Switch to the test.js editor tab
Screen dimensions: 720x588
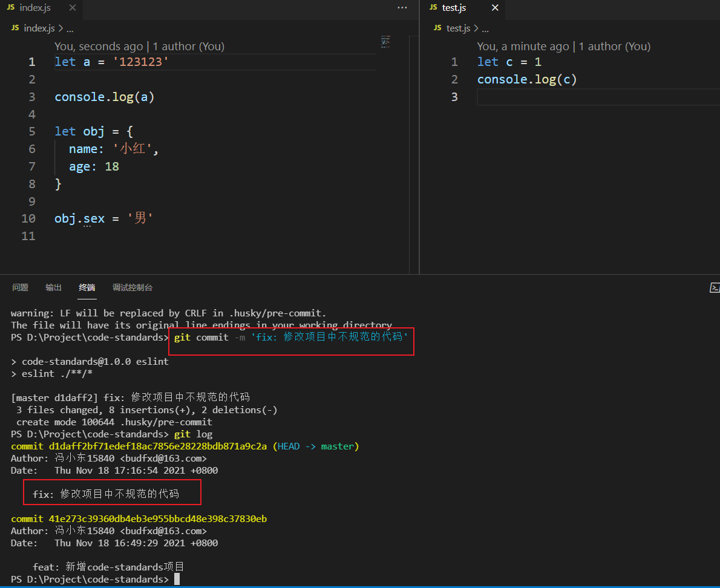point(454,8)
